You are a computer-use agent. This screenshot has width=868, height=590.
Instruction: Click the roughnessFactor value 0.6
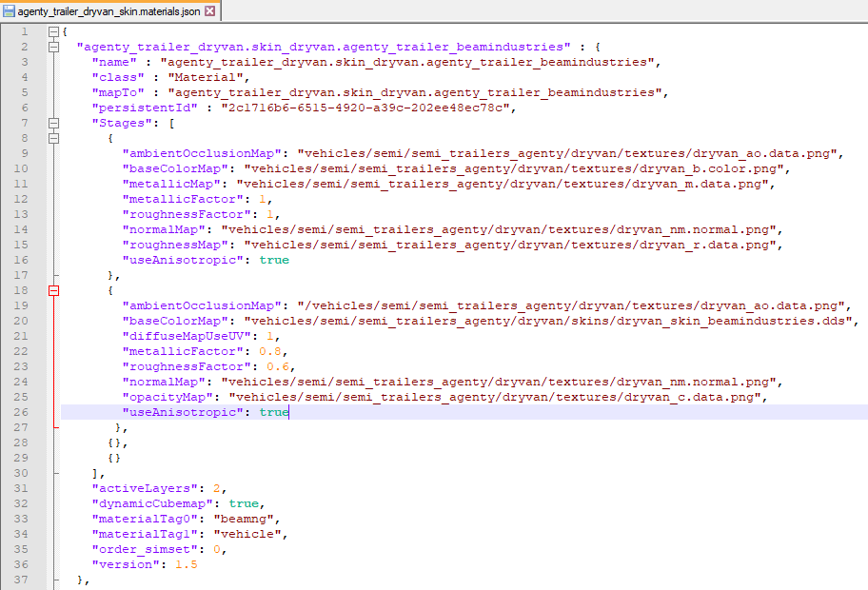coord(278,366)
